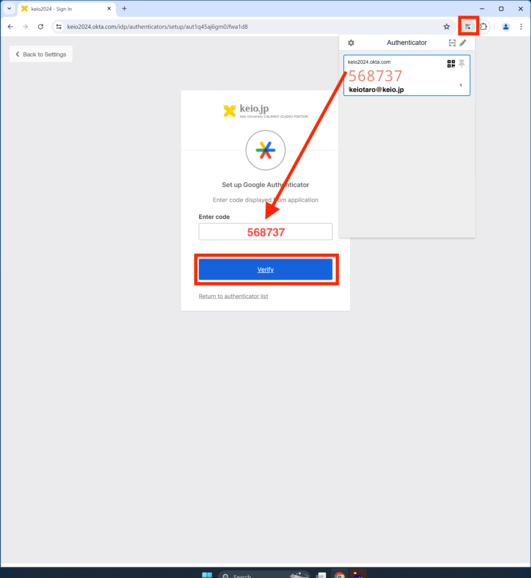Open a new browser tab
This screenshot has height=578, width=531.
pyautogui.click(x=124, y=8)
